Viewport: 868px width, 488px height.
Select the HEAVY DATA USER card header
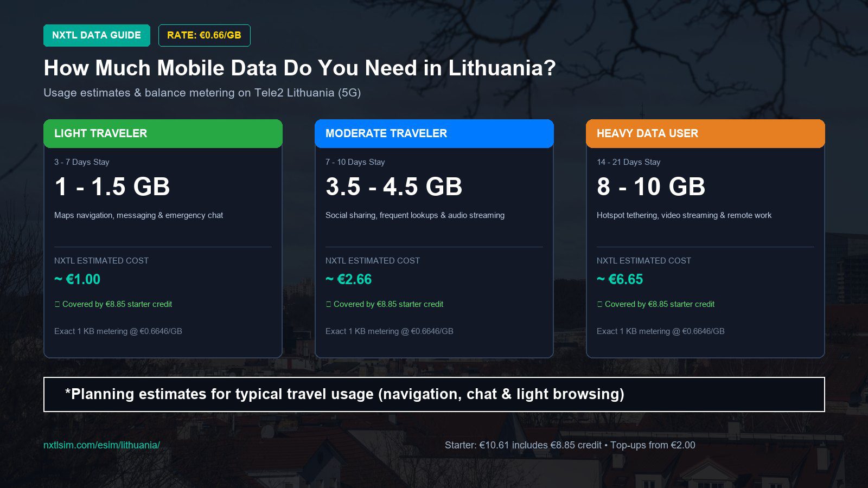705,133
